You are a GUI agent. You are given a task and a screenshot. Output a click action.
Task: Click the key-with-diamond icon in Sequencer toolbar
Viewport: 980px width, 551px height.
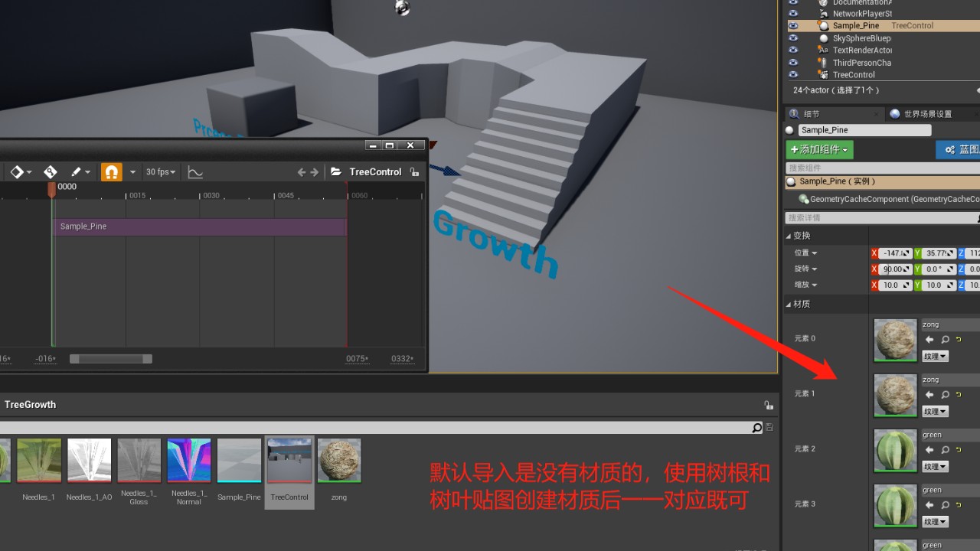pyautogui.click(x=51, y=172)
